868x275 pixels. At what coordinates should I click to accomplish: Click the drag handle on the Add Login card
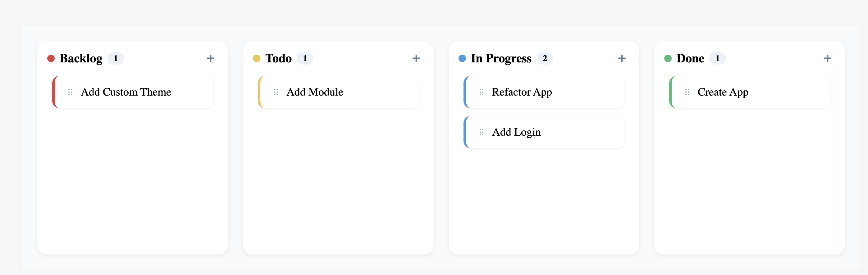(x=482, y=132)
